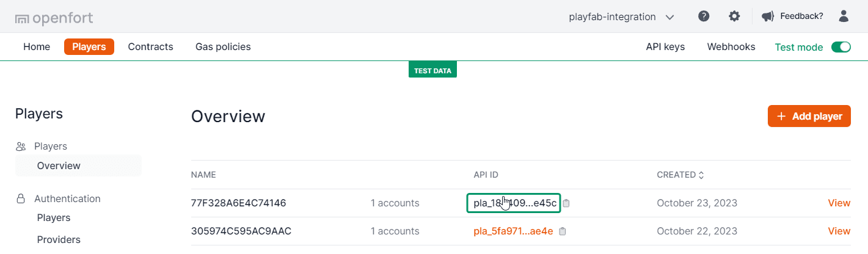Open settings gear icon
The height and width of the screenshot is (254, 868).
(734, 16)
